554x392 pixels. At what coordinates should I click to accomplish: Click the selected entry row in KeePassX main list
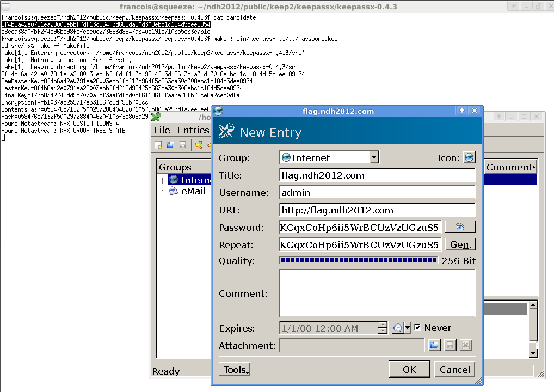(510, 180)
